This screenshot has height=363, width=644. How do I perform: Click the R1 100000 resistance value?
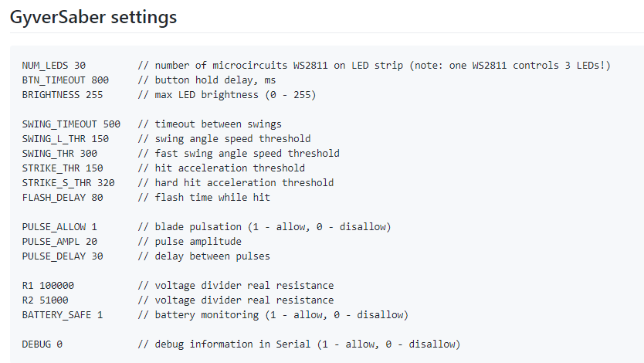point(48,286)
